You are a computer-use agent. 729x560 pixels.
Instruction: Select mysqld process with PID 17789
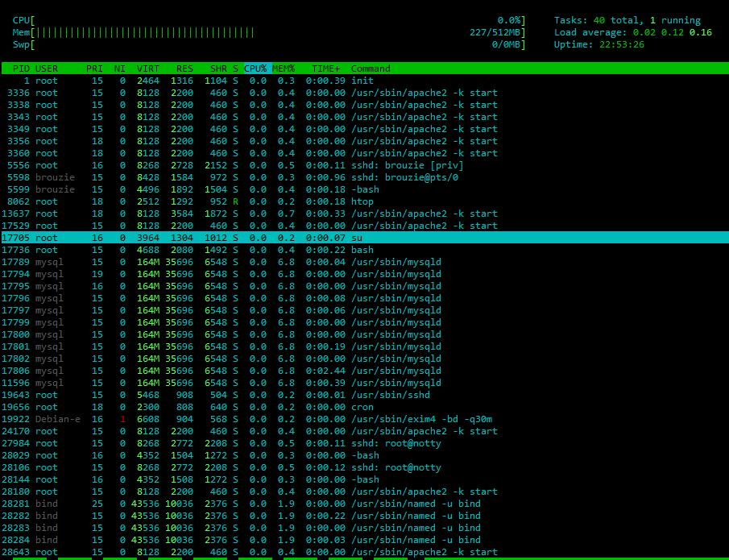point(396,262)
